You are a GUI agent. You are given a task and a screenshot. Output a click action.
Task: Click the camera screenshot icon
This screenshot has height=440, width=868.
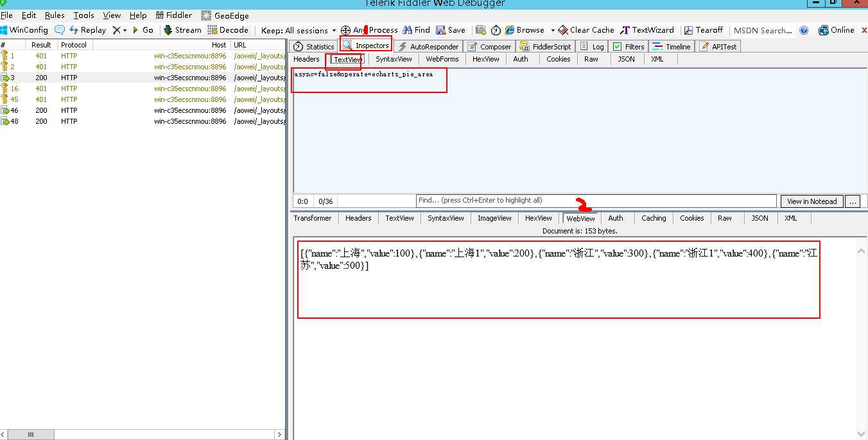click(x=481, y=30)
